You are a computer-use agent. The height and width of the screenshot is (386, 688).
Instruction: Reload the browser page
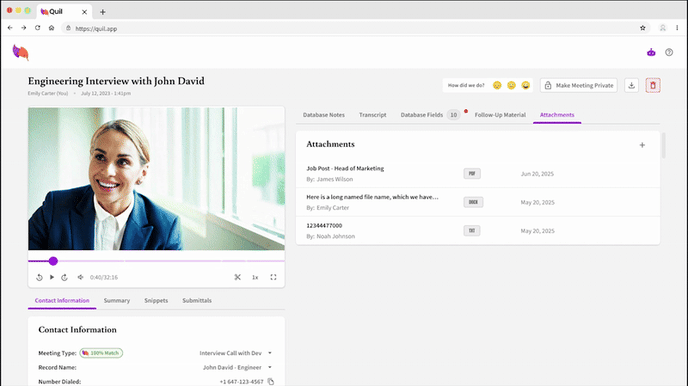click(x=38, y=28)
